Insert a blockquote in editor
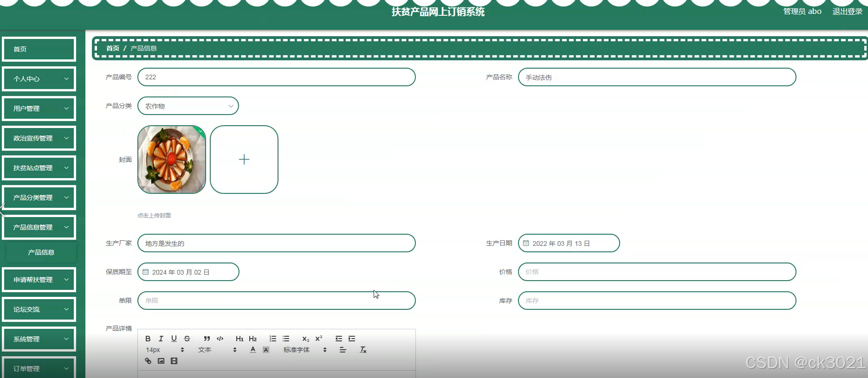This screenshot has height=378, width=868. click(207, 339)
